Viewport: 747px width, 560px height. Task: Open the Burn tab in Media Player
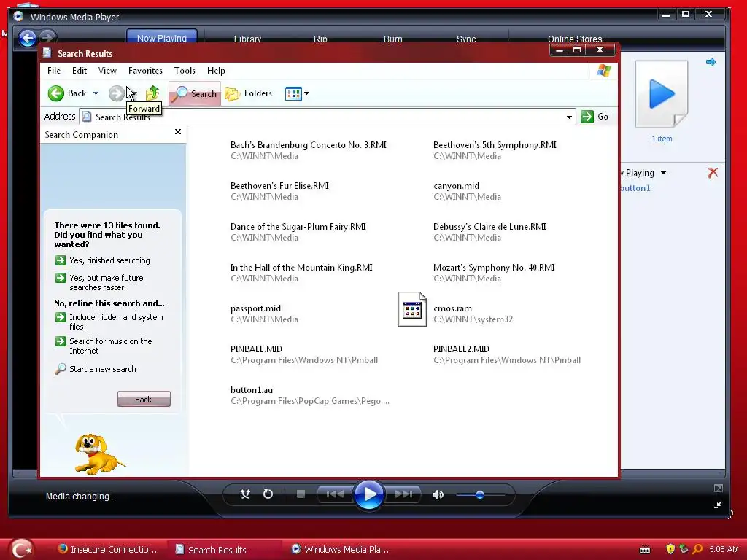(x=392, y=39)
